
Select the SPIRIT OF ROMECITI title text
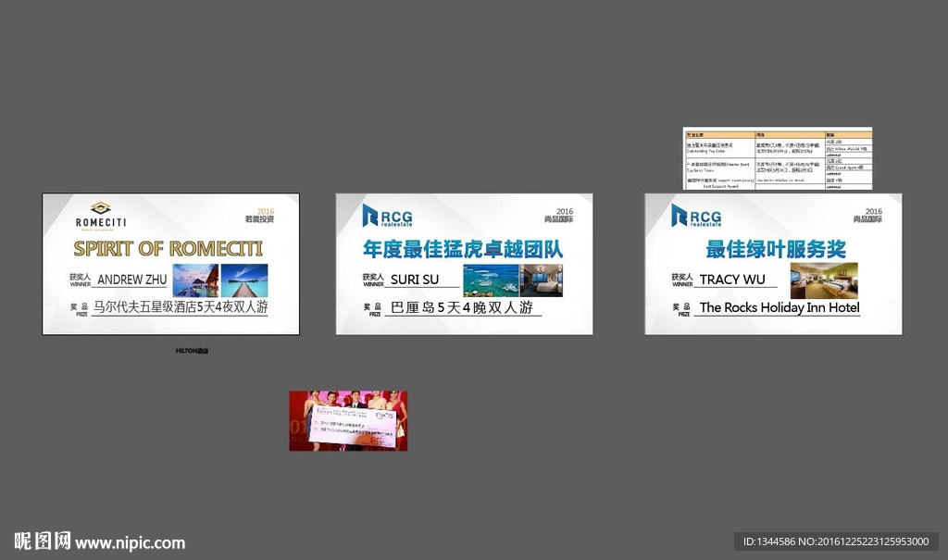tap(168, 249)
